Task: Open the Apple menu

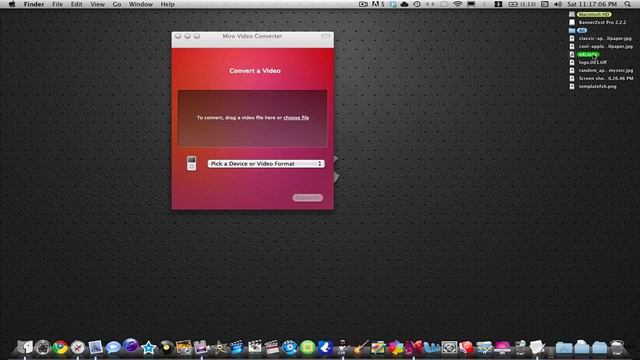Action: pos(12,4)
